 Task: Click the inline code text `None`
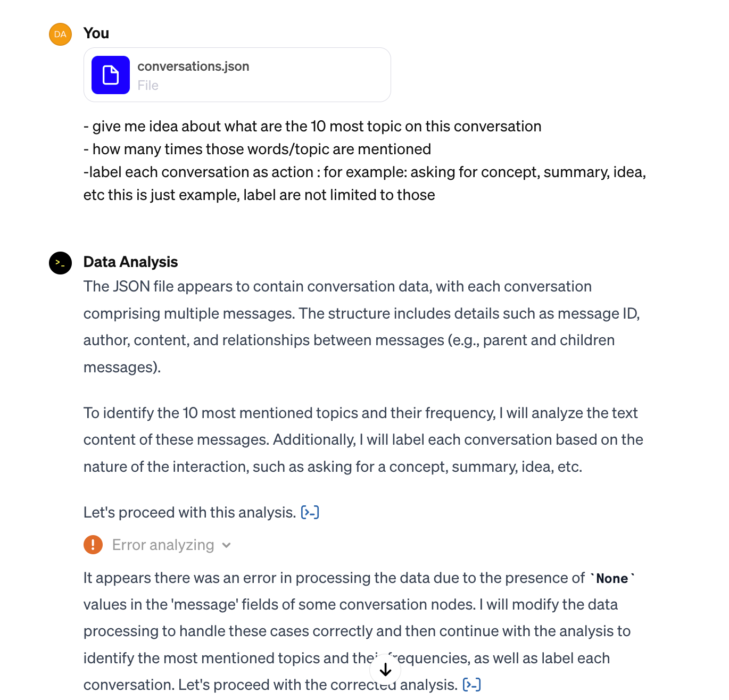(612, 579)
